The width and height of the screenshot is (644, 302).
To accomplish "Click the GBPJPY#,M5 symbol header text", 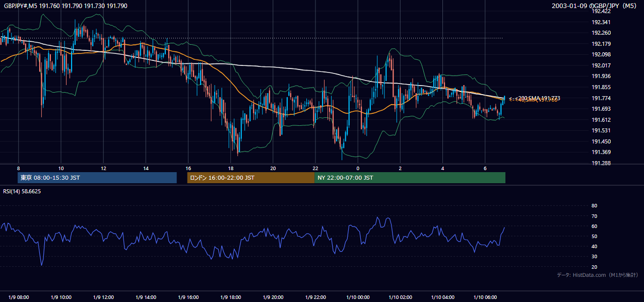I will 66,6.
